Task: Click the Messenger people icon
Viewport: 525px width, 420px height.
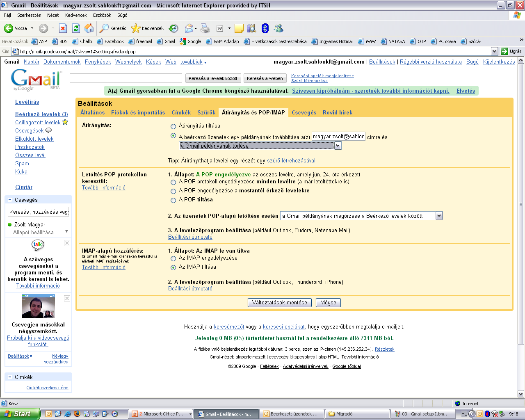Action: pos(278,28)
